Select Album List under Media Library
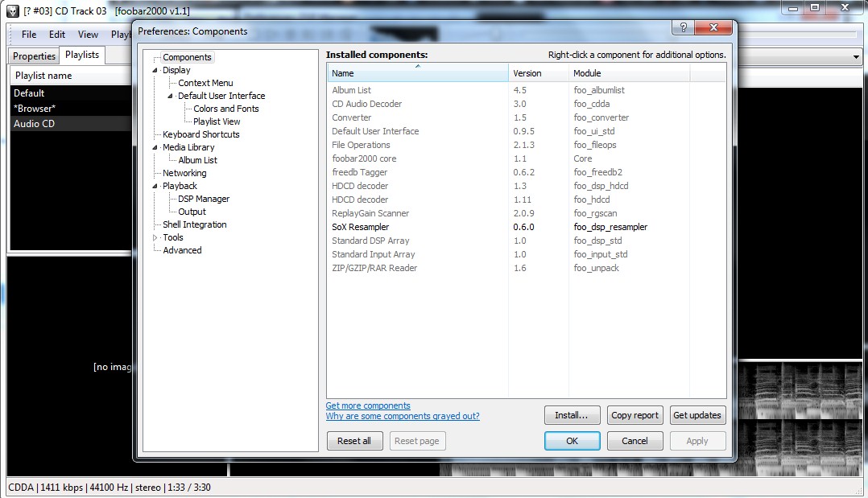868x498 pixels. tap(197, 160)
